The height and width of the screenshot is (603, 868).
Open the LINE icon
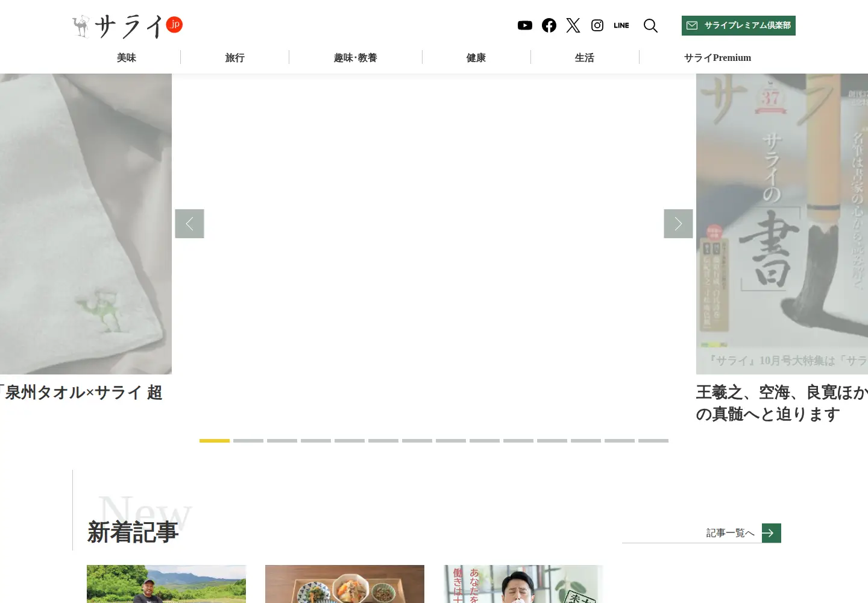621,25
